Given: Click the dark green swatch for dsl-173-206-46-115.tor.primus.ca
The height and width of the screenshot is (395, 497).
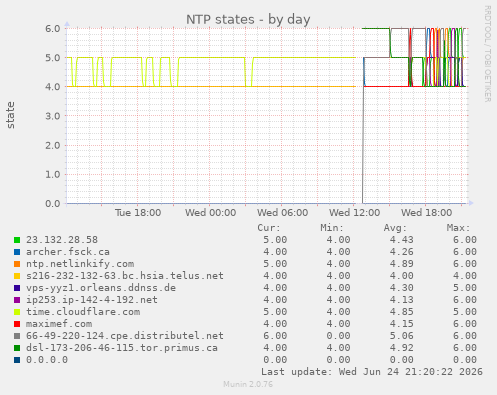Looking at the screenshot, I should [17, 348].
